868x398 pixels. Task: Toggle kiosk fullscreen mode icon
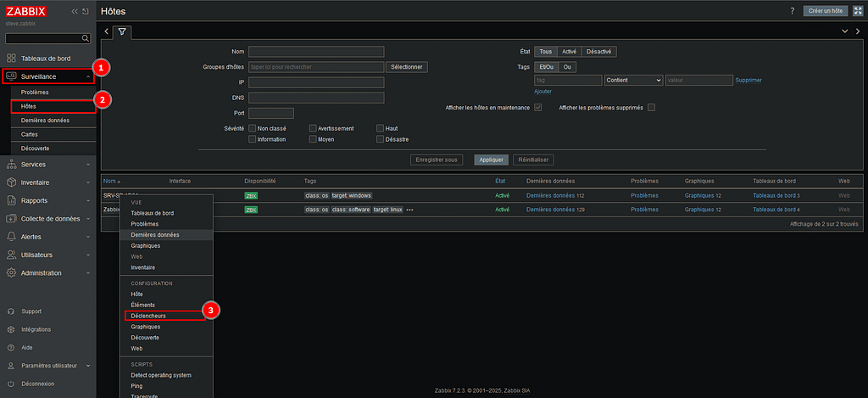point(856,11)
